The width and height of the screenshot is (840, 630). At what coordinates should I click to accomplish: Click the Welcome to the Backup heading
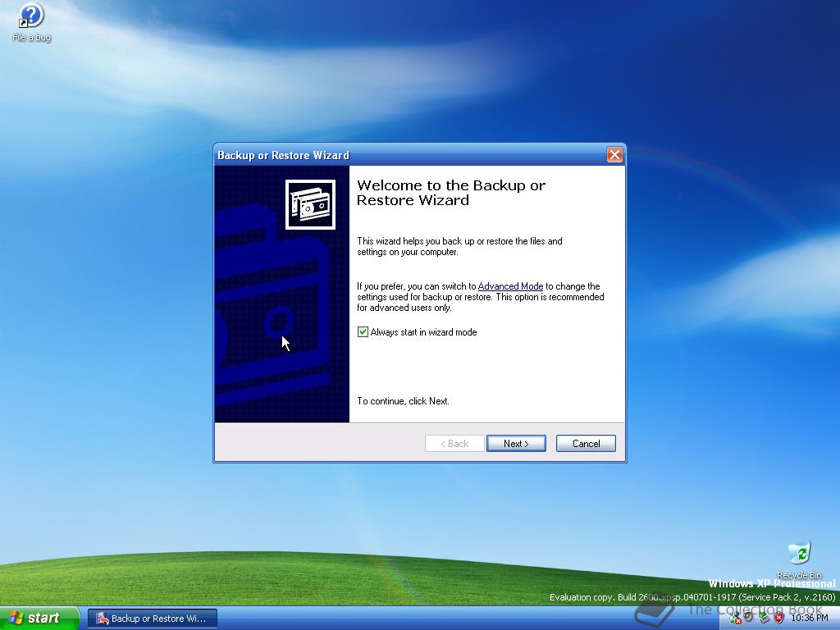click(450, 193)
